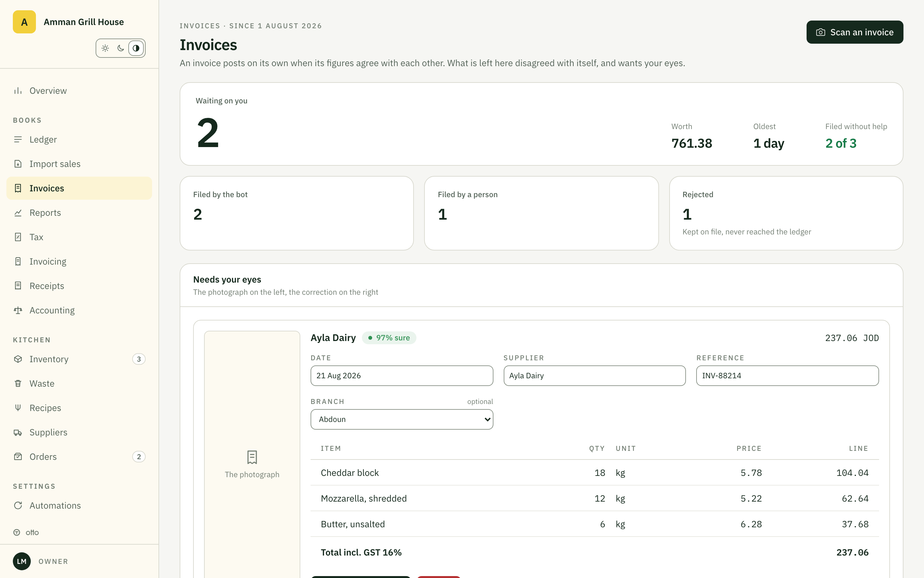Open Automations settings
Screen dimensions: 924x578
click(80, 505)
